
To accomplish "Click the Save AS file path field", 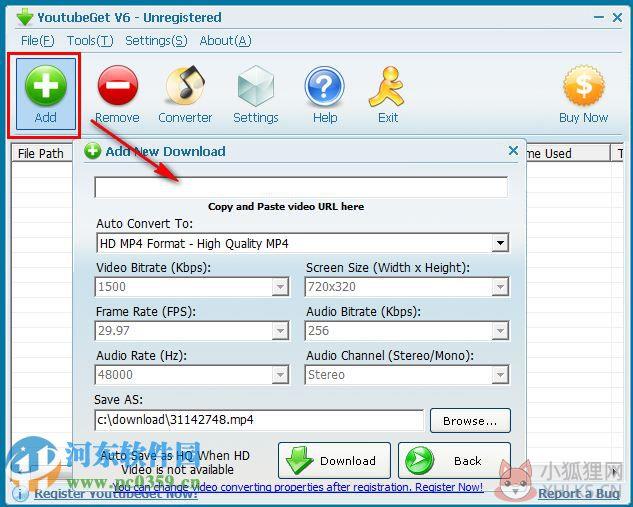I will point(259,420).
